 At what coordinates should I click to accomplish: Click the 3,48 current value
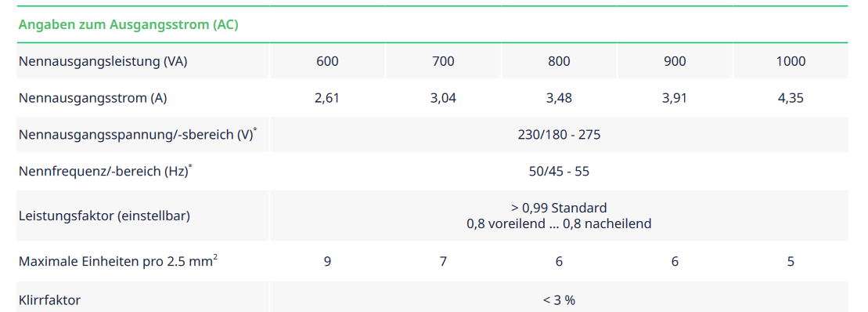point(559,99)
